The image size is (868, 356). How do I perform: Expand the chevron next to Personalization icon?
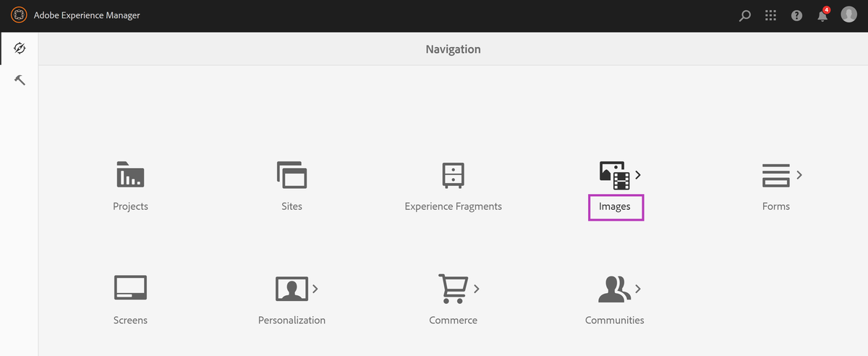[315, 289]
